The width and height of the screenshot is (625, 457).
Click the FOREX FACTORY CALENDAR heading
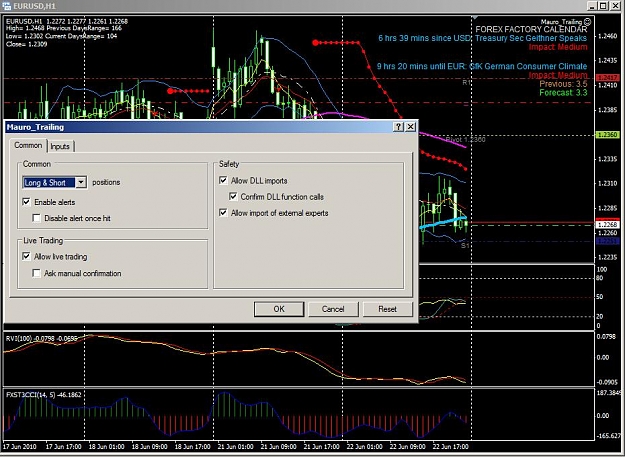point(531,29)
